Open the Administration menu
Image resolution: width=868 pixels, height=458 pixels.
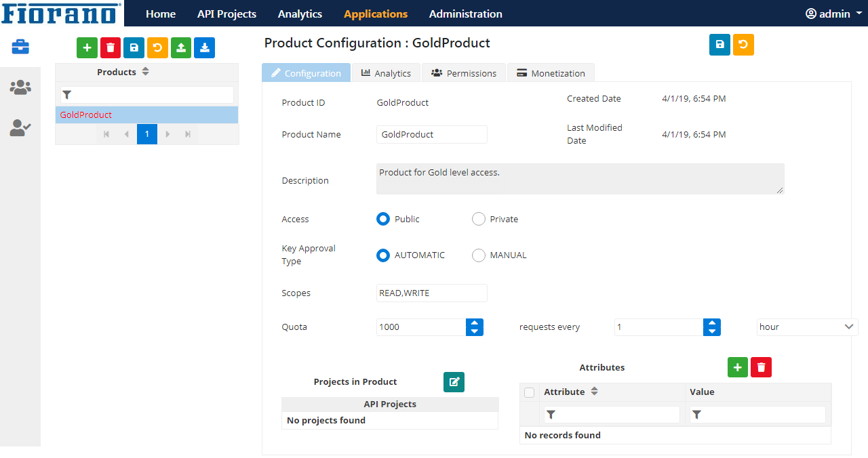coord(466,14)
